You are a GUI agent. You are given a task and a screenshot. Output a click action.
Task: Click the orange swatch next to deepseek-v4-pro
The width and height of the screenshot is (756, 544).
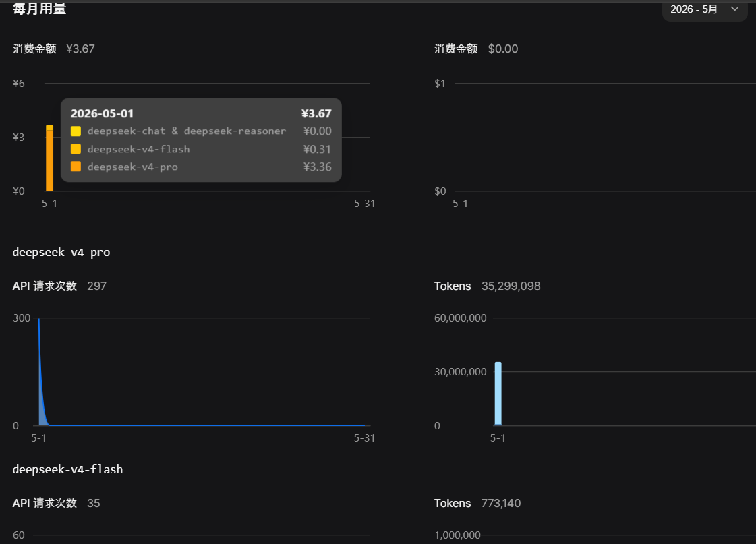(76, 167)
